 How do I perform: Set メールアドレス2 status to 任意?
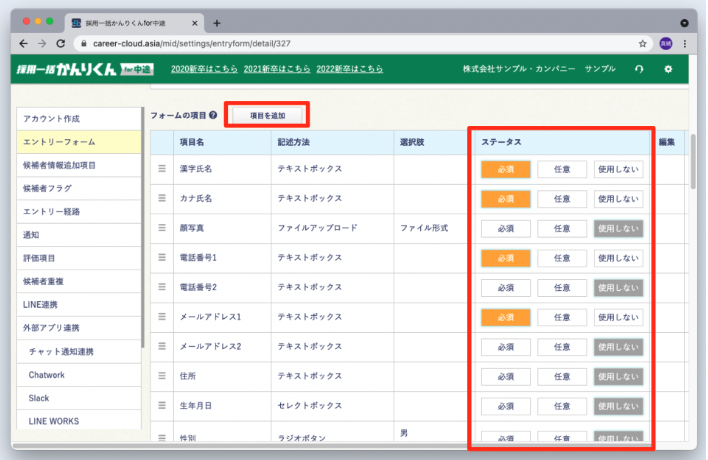[x=562, y=347]
